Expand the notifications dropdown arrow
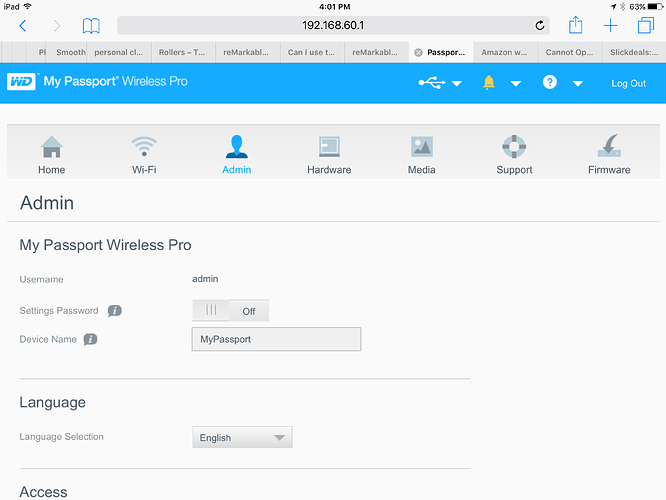666x500 pixels. [x=516, y=84]
